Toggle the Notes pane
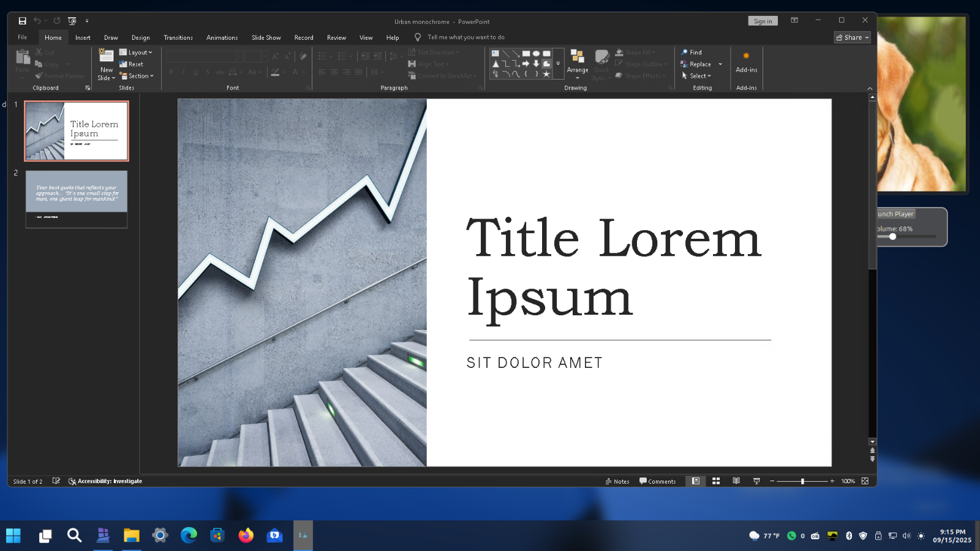The image size is (980, 551). (617, 481)
